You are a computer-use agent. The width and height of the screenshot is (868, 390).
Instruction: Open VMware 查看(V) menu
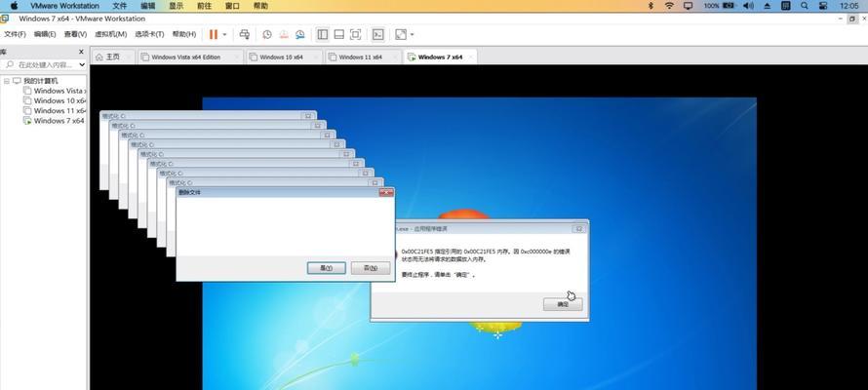pos(75,34)
